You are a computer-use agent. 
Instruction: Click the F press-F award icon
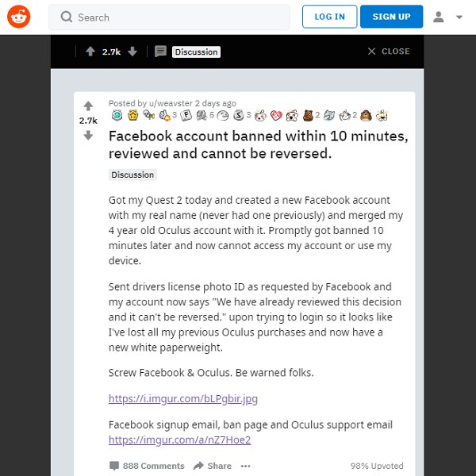pos(186,116)
